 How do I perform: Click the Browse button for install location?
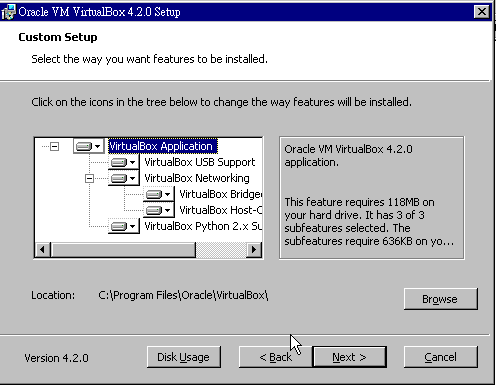(x=440, y=299)
